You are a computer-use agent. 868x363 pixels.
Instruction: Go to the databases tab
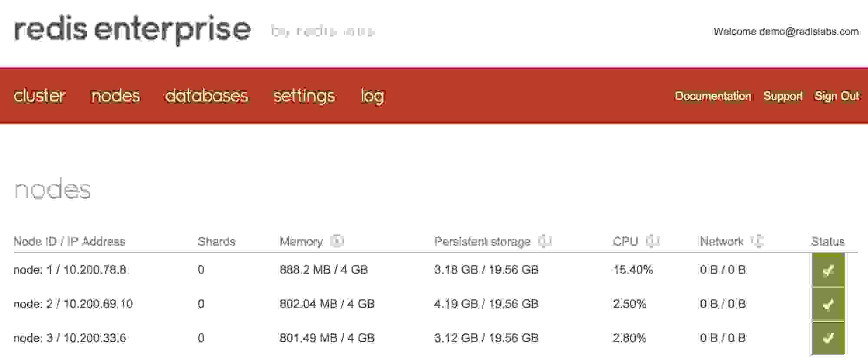tap(206, 95)
